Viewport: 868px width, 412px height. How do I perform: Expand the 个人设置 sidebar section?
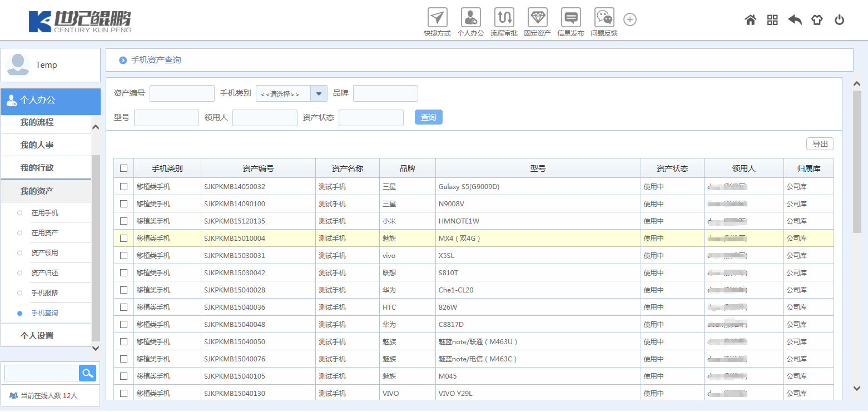click(x=37, y=336)
